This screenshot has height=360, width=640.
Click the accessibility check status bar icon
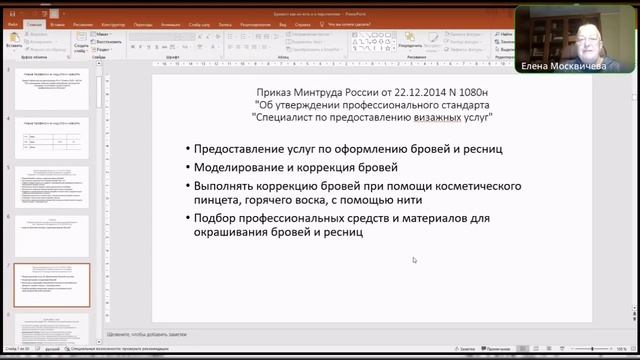click(67, 349)
